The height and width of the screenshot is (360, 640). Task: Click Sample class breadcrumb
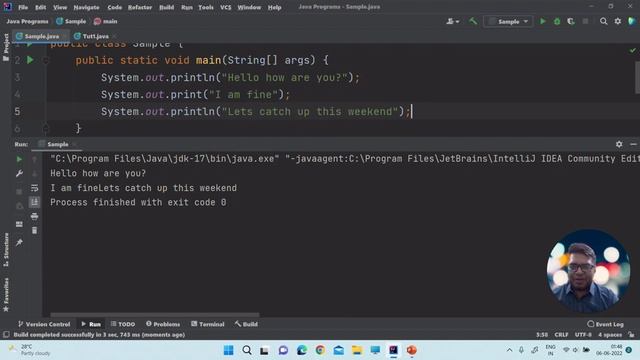[x=71, y=21]
